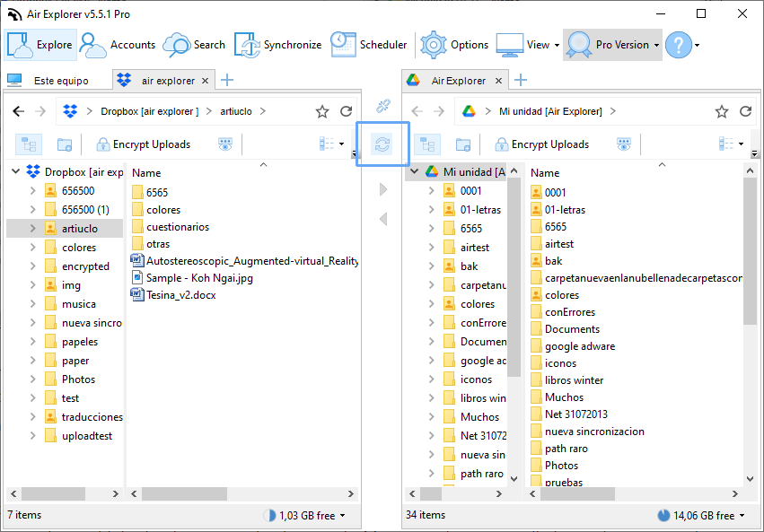Click Mi unidad [Air Explorer] breadcrumb
764x532 pixels.
point(550,111)
